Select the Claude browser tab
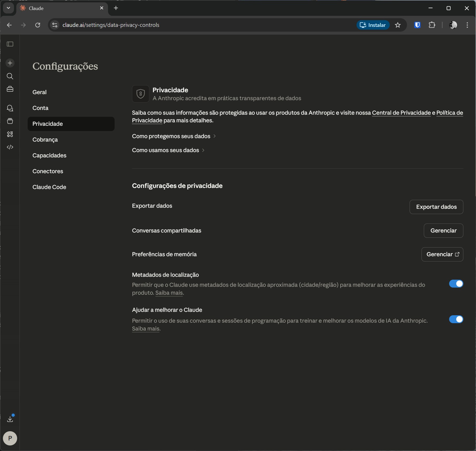This screenshot has width=476, height=451. coord(62,8)
